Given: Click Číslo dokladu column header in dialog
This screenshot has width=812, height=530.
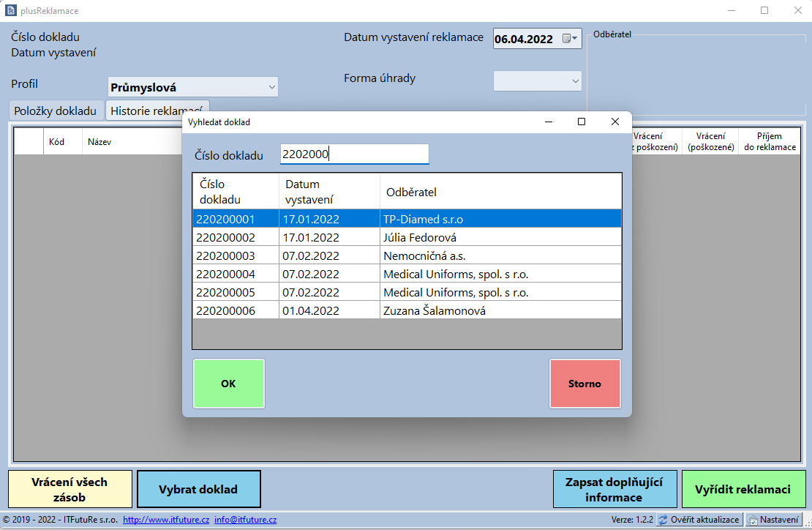Looking at the screenshot, I should 236,192.
